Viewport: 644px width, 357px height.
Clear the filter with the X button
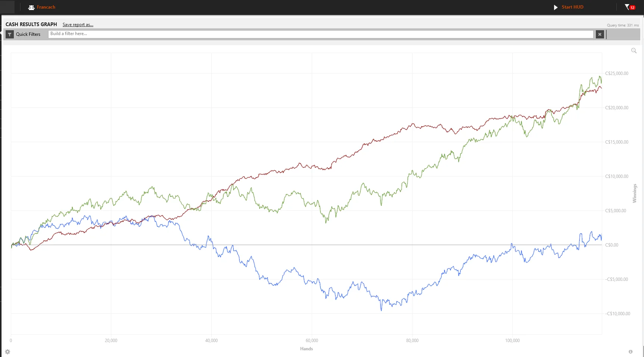(x=600, y=34)
